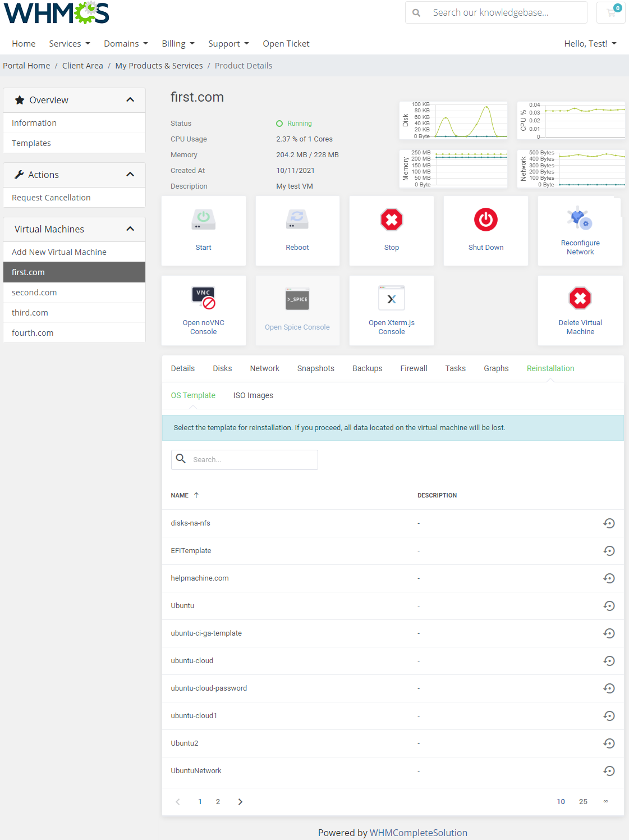Open the CPU usage graph thumbnail
The image size is (629, 840).
(x=571, y=120)
